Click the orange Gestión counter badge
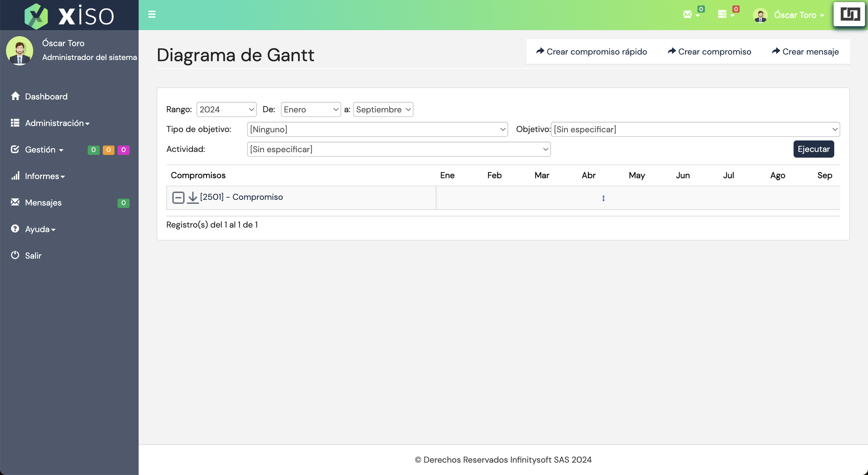 point(108,149)
